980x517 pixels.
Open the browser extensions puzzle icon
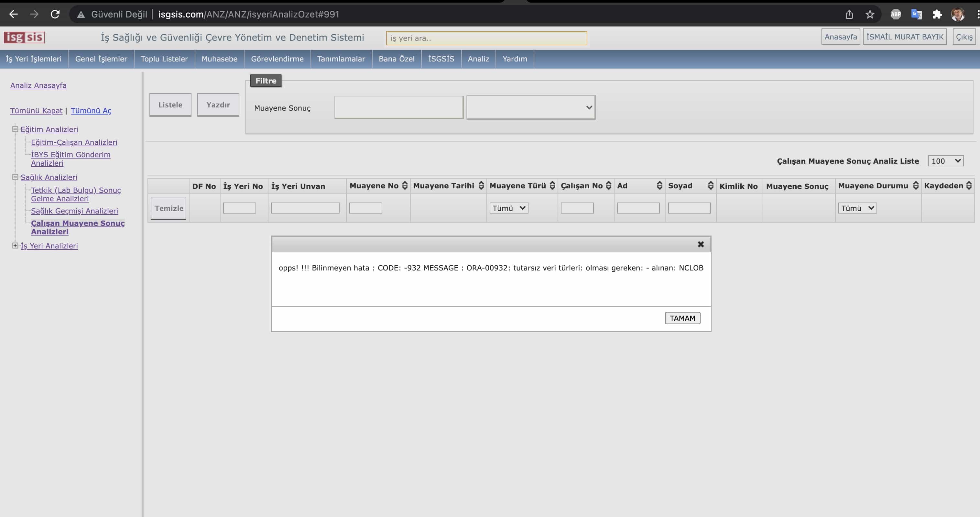coord(937,15)
